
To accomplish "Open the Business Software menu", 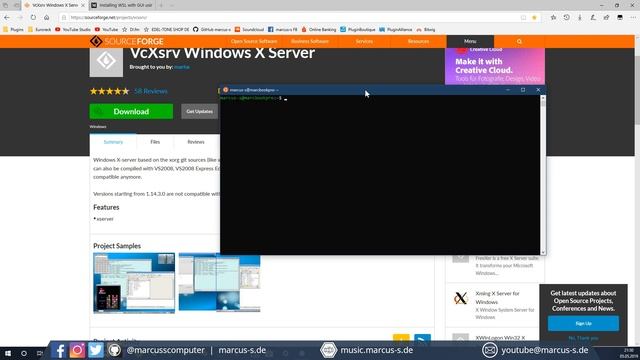I will click(x=310, y=41).
